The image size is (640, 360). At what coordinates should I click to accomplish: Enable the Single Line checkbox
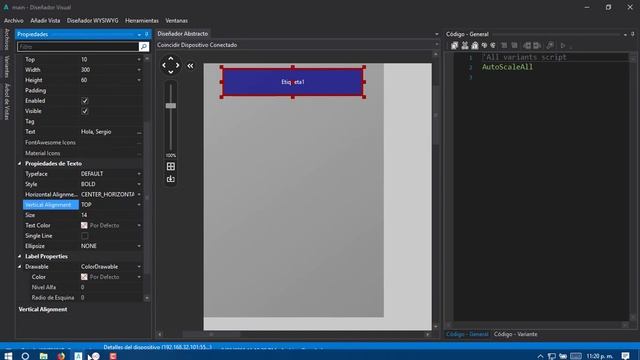[84, 236]
